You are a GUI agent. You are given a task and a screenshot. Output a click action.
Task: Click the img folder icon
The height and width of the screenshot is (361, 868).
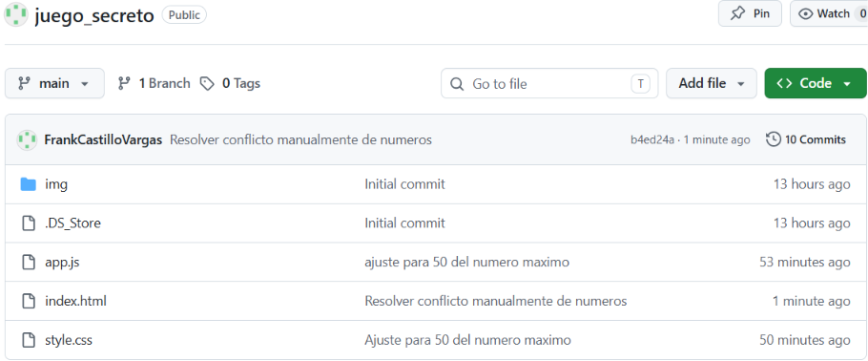tap(29, 184)
